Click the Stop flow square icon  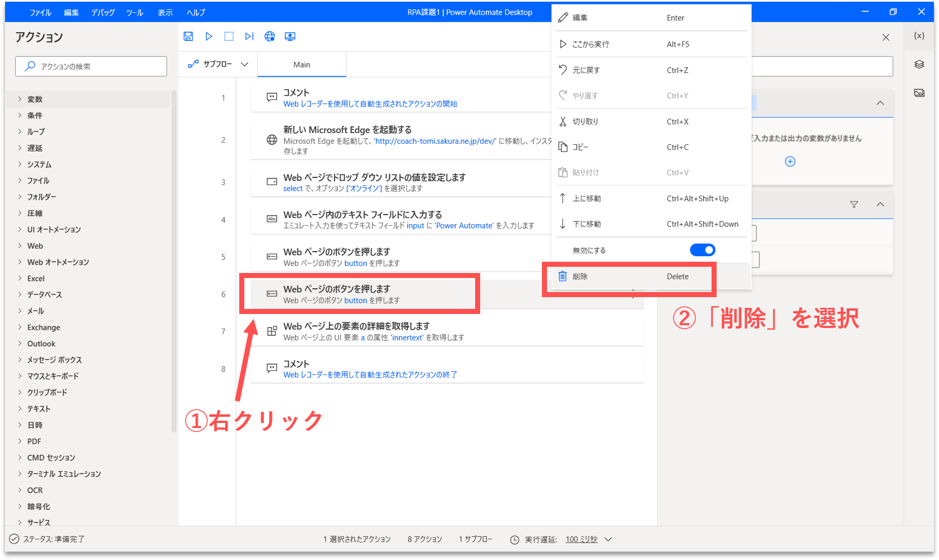coord(229,37)
